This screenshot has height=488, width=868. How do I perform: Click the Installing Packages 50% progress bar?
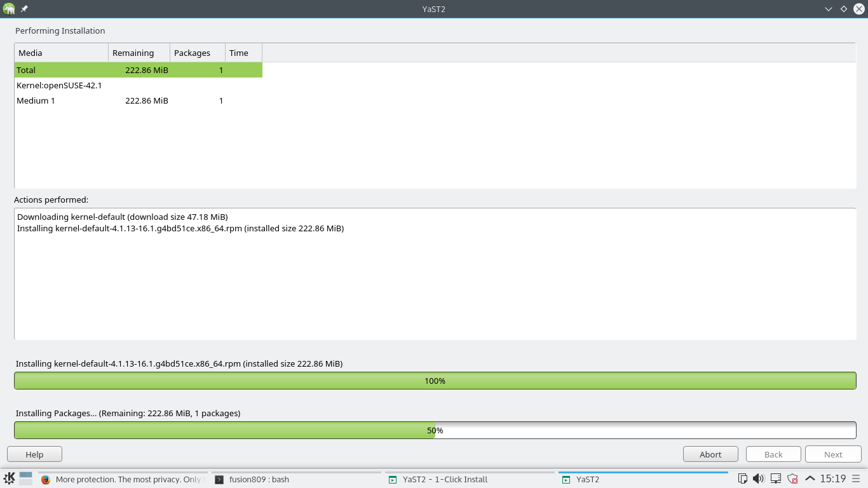(x=435, y=430)
